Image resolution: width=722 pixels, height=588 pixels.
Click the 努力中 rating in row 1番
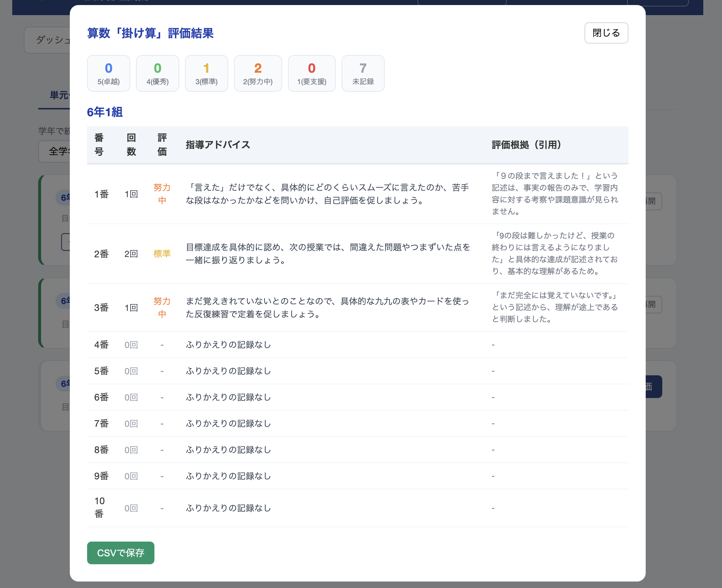(162, 194)
